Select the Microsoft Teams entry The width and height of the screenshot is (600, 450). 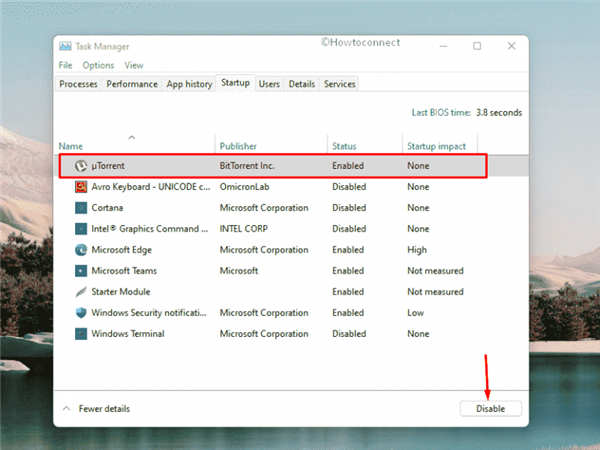pyautogui.click(x=124, y=271)
